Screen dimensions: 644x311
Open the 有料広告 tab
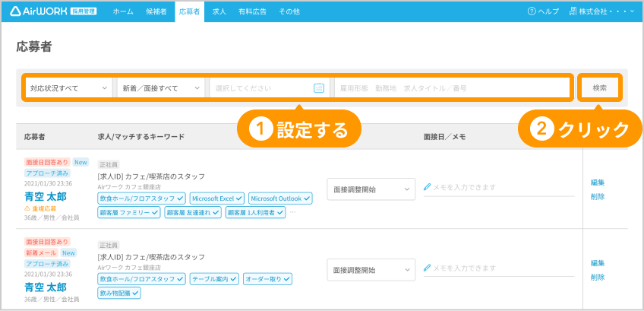coord(252,11)
